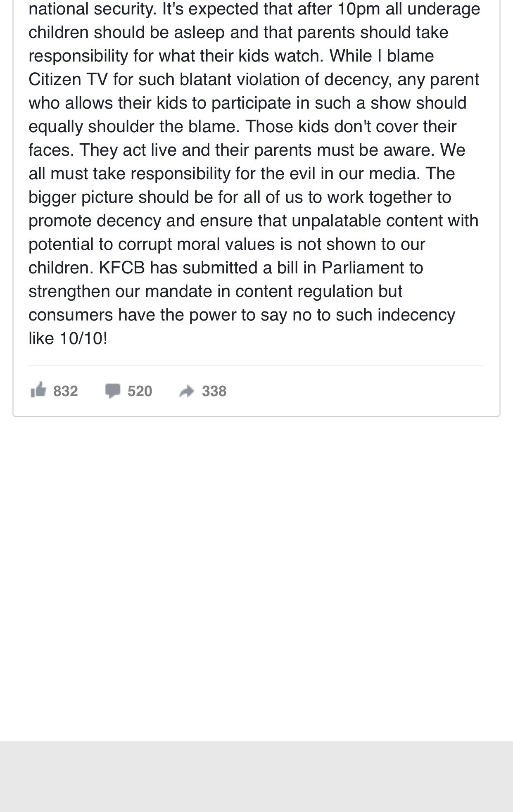The width and height of the screenshot is (513, 812).
Task: Click the closing text 'like 10/10!'
Action: click(x=68, y=338)
